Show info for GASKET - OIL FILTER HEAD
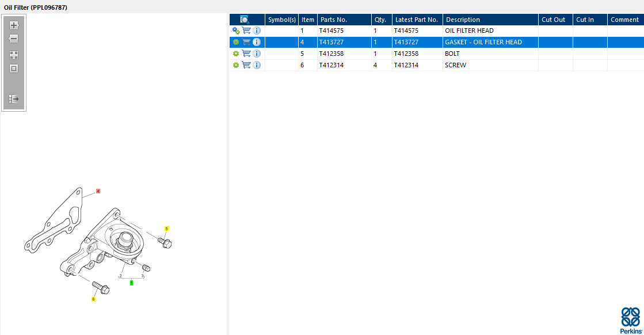The image size is (644, 335). 257,42
